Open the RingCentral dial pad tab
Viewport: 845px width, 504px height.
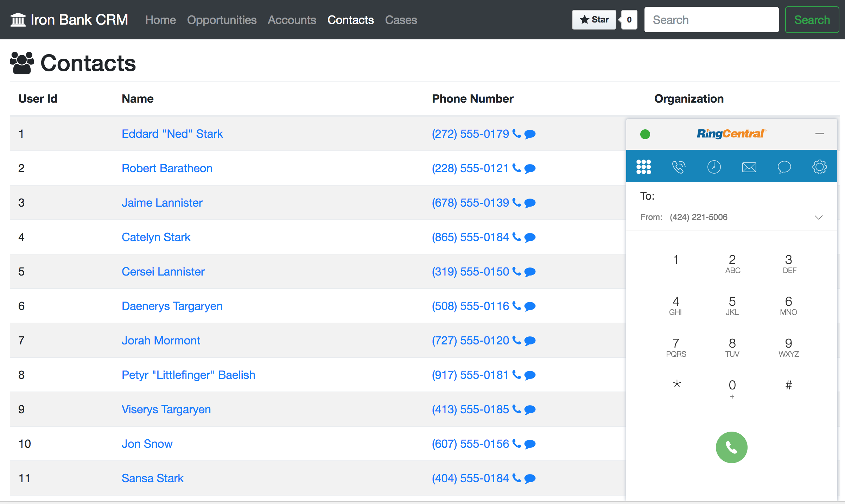coord(643,167)
